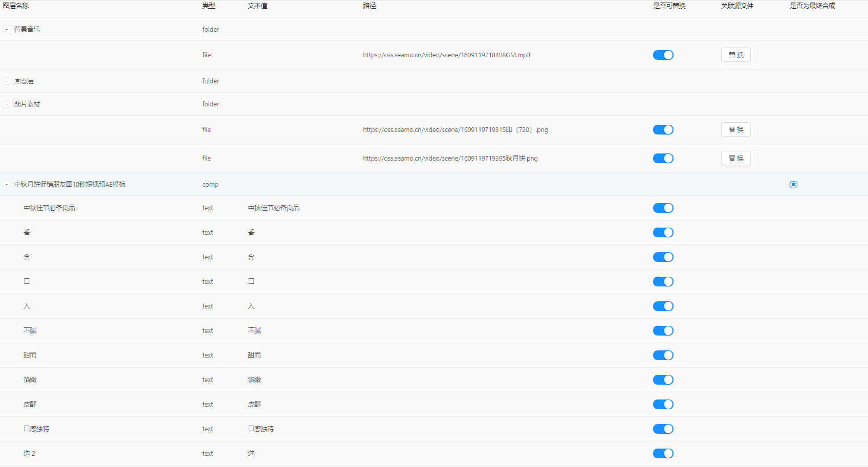Select the 固态层 layer name
868x467 pixels.
24,81
